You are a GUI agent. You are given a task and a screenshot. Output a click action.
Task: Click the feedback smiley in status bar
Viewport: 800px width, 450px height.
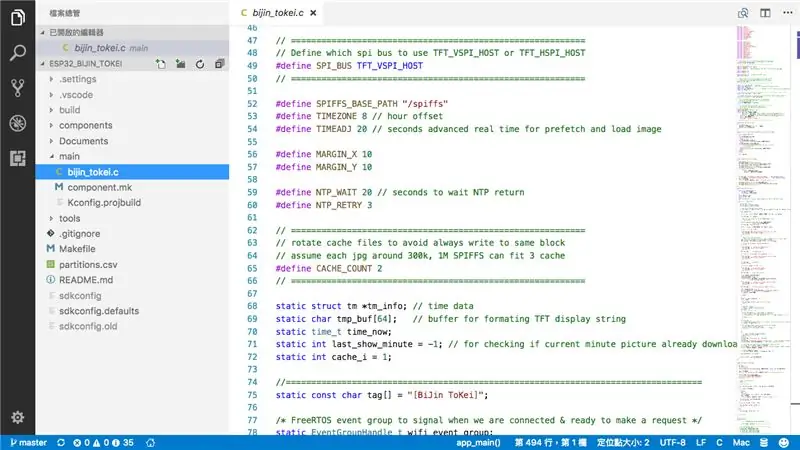tap(784, 442)
